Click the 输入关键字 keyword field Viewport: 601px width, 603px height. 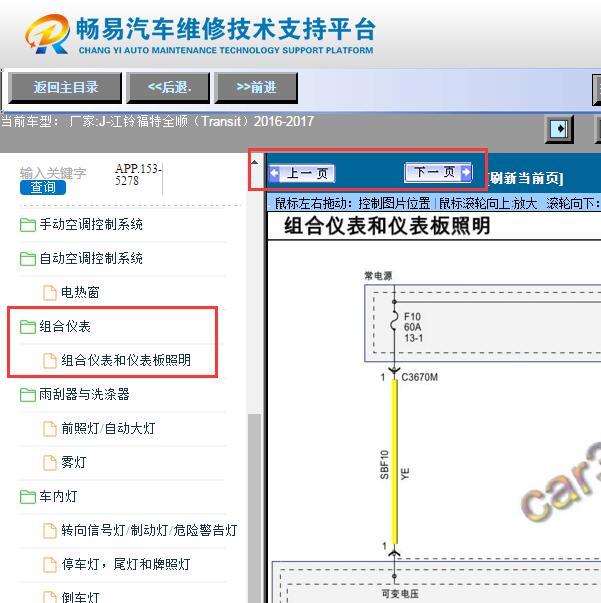tap(53, 173)
